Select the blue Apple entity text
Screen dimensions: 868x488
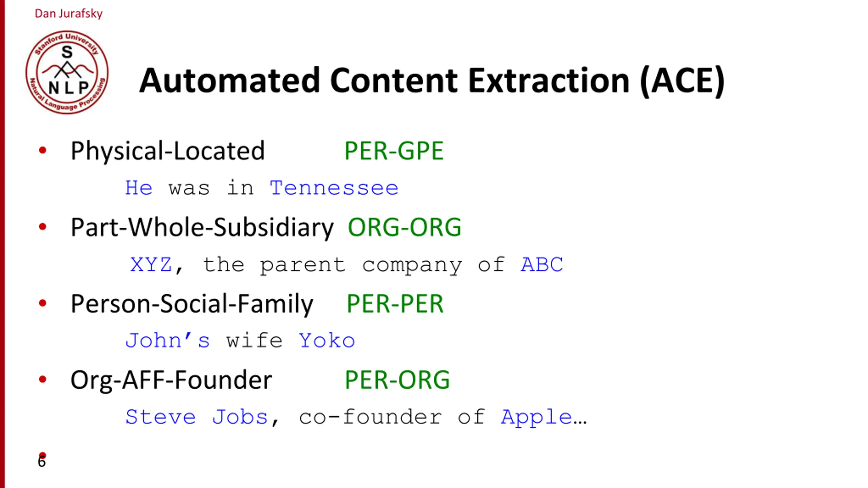(537, 418)
